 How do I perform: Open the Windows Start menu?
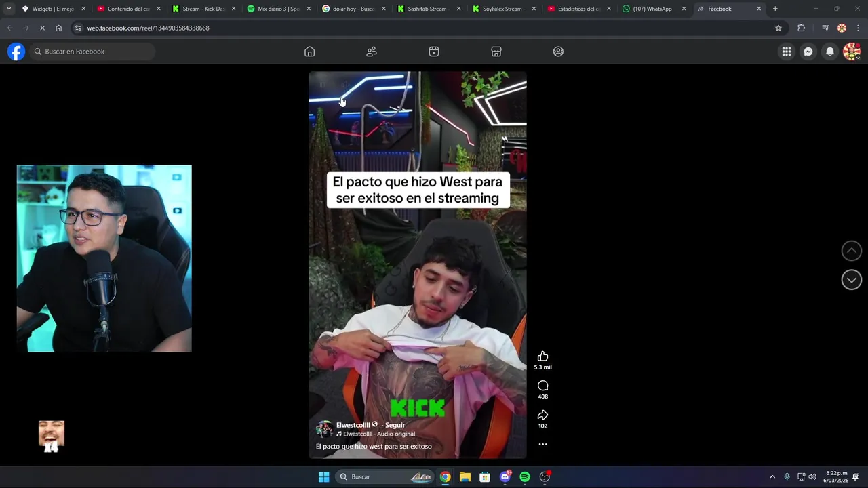point(323,476)
